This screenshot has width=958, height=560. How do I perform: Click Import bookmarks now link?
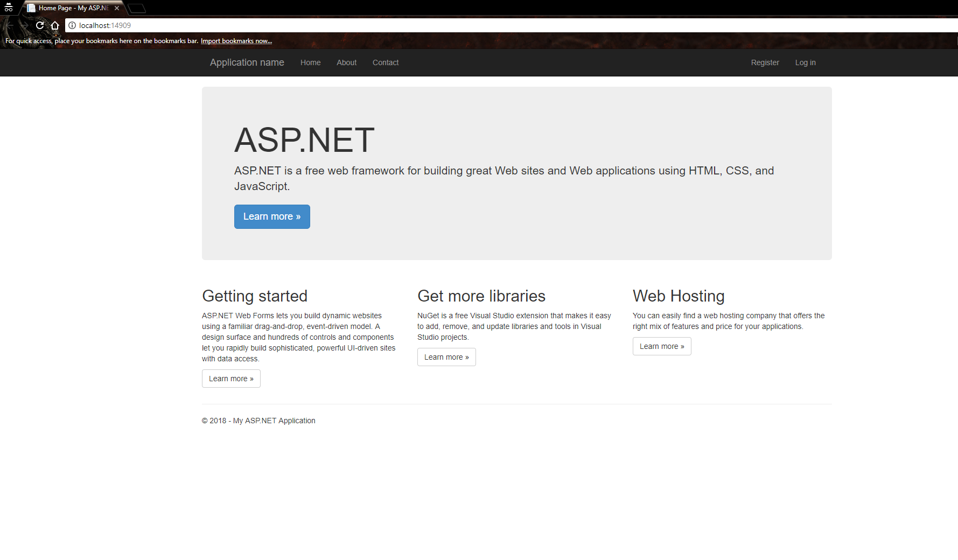[236, 41]
